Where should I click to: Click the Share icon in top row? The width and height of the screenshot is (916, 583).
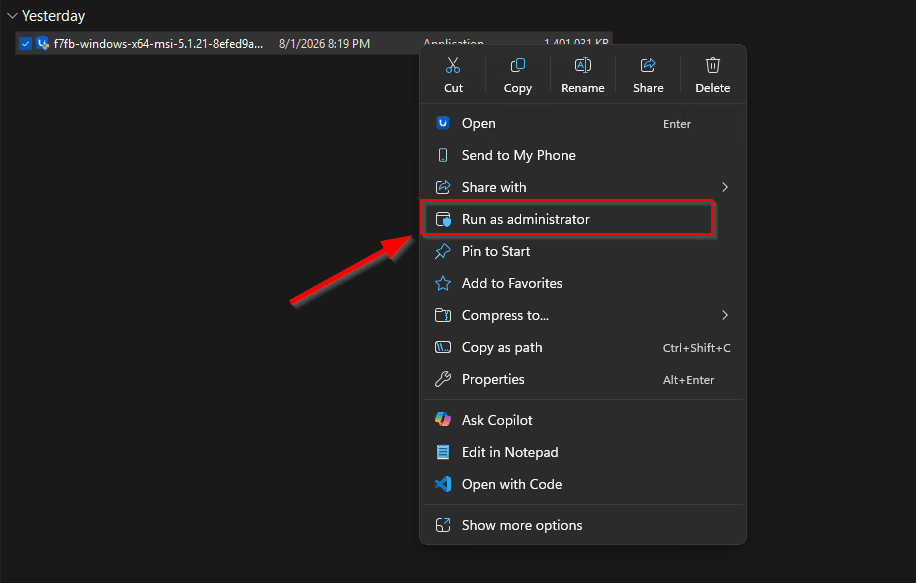(648, 65)
